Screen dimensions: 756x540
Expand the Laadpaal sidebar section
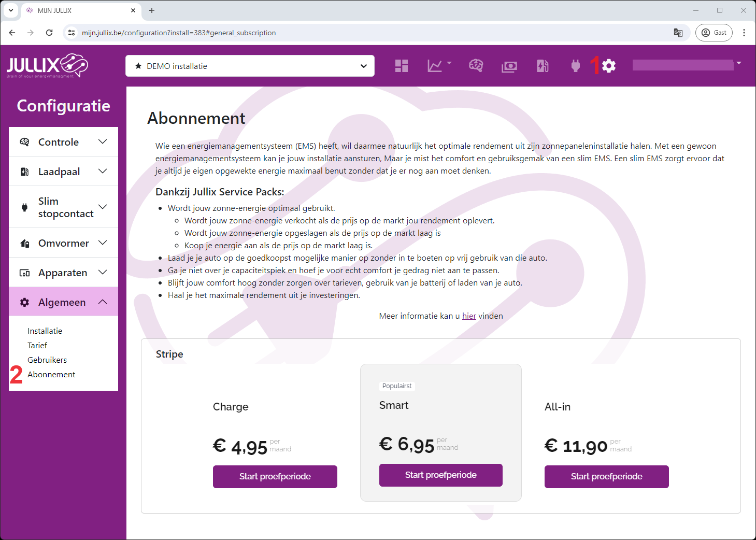63,172
